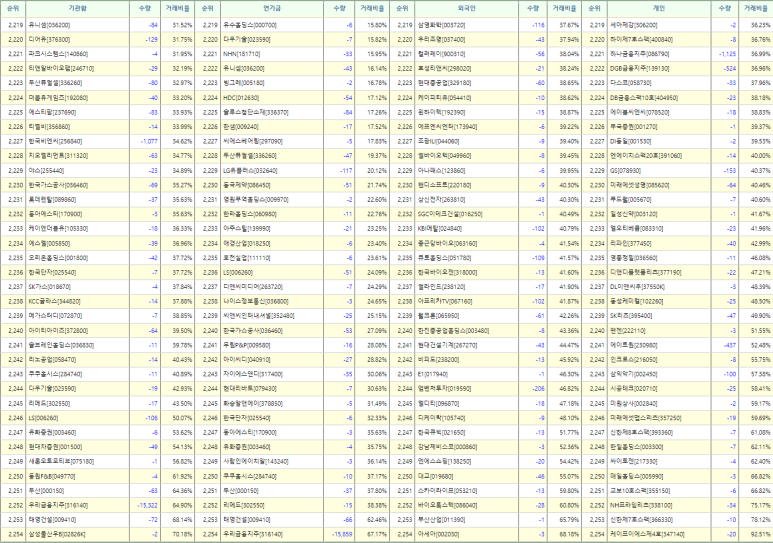
Task: Select NH프라임리츠[338100] stock name
Action: (641, 506)
